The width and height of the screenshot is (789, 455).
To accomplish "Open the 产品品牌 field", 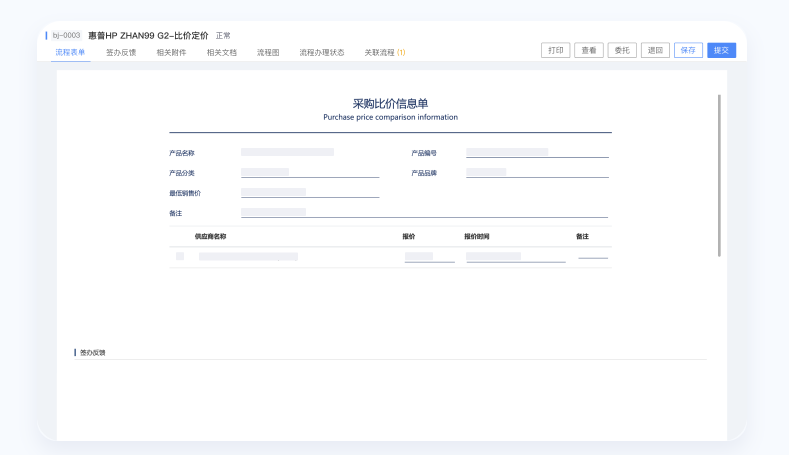I will [537, 173].
